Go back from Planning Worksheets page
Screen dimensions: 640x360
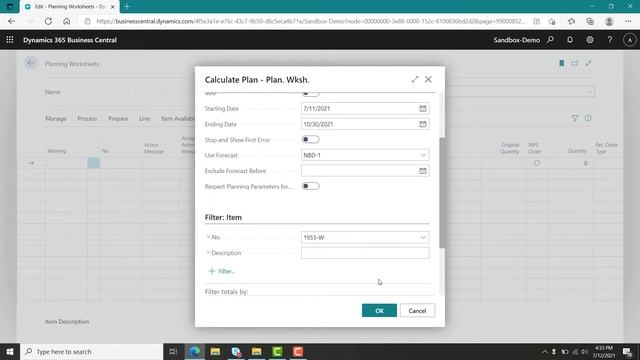click(31, 63)
